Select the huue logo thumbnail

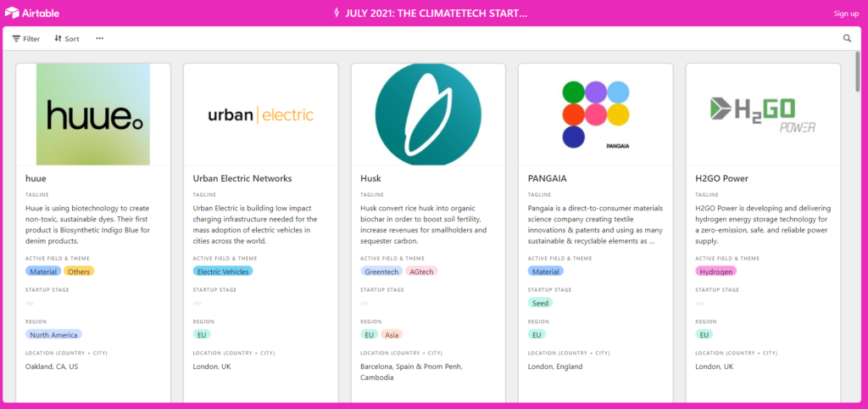[93, 115]
